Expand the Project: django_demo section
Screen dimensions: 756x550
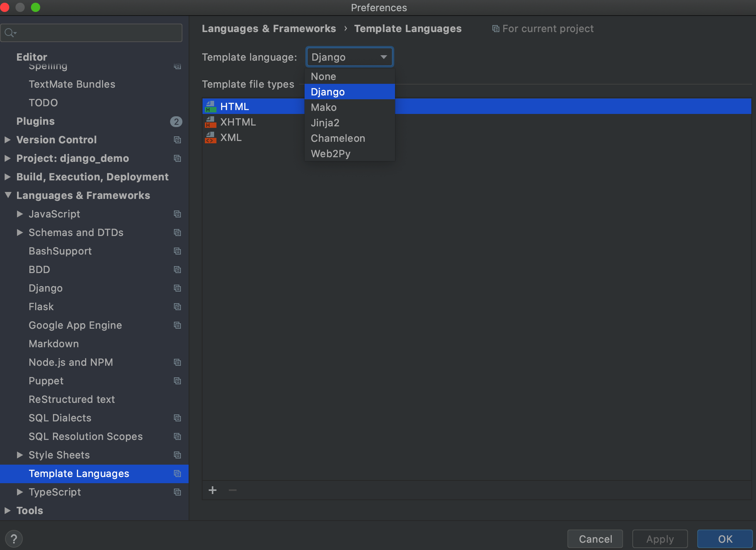[x=7, y=158]
